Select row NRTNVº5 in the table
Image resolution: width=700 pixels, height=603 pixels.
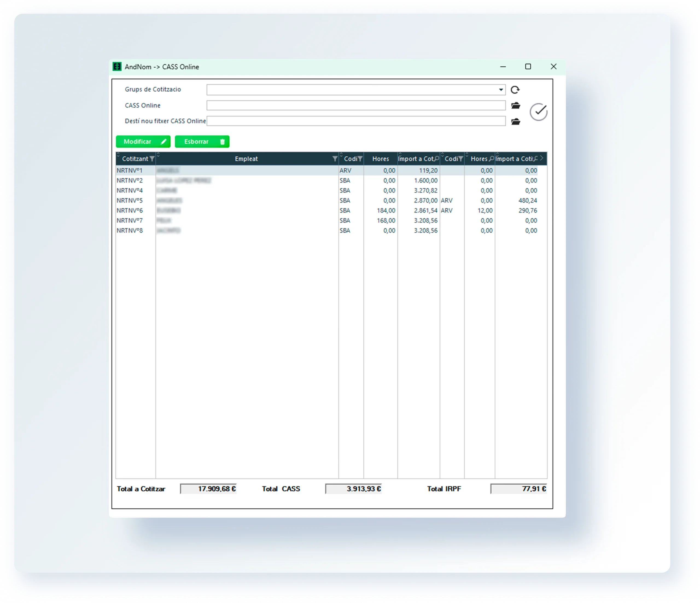click(130, 201)
